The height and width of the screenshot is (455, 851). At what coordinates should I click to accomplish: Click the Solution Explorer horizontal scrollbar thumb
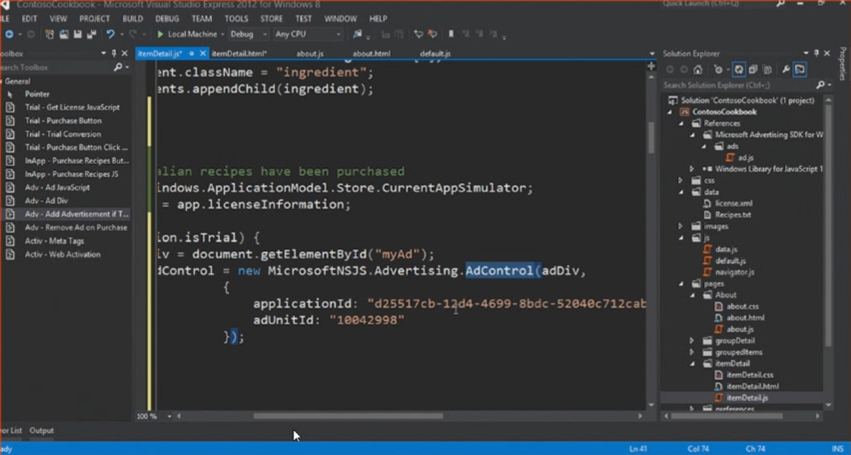tap(727, 416)
